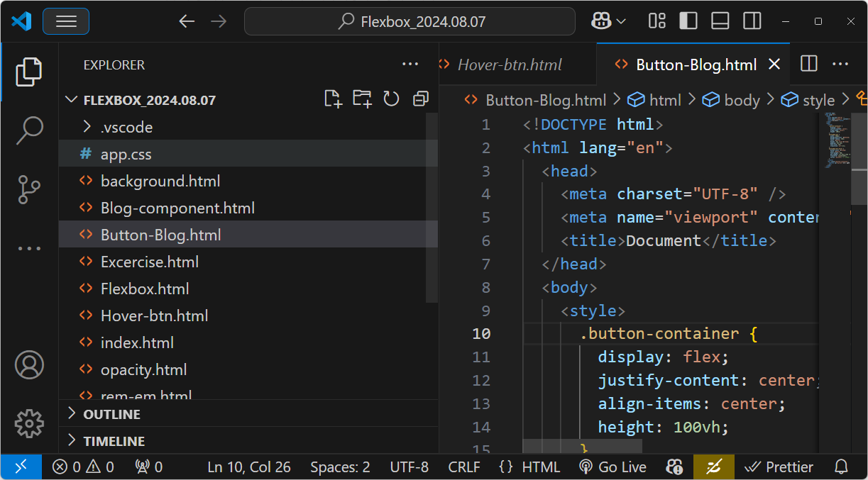Open Copilot chat icon in title bar
Screen dimensions: 868x480
point(600,21)
